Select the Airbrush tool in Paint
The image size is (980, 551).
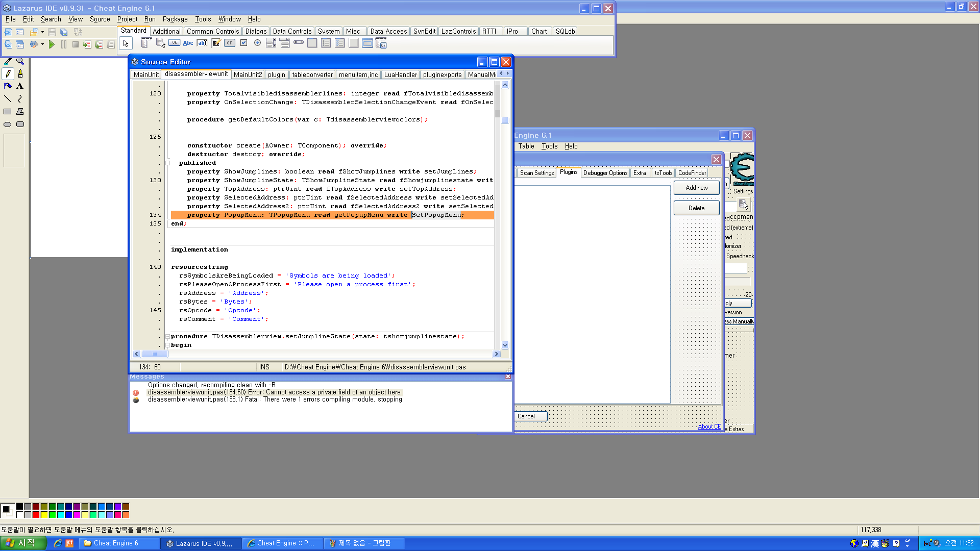click(x=8, y=86)
